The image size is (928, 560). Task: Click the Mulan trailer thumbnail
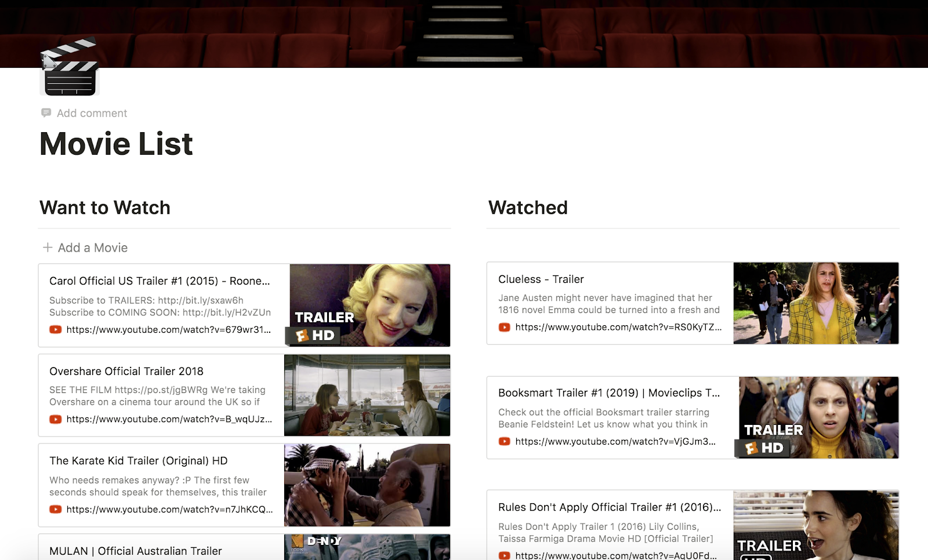tap(367, 547)
